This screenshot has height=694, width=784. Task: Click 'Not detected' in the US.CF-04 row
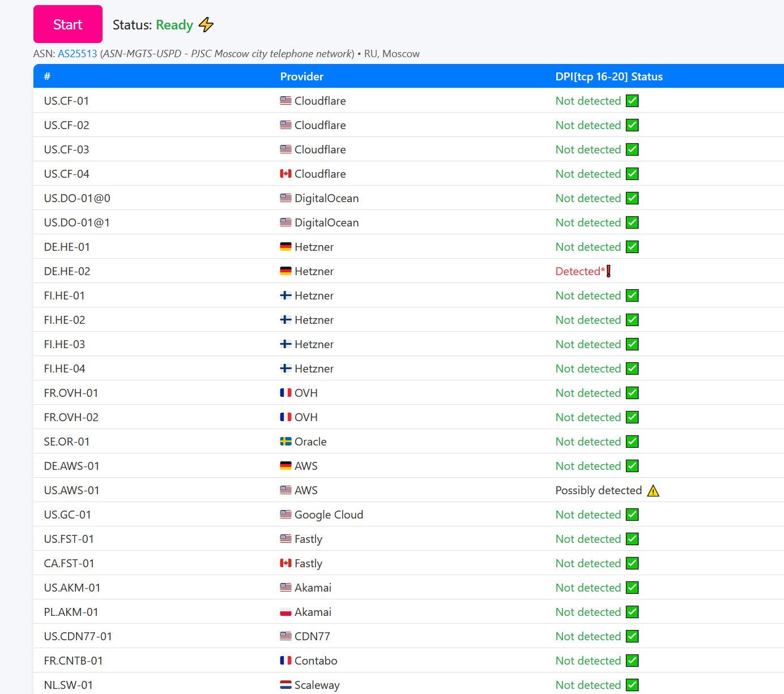588,174
